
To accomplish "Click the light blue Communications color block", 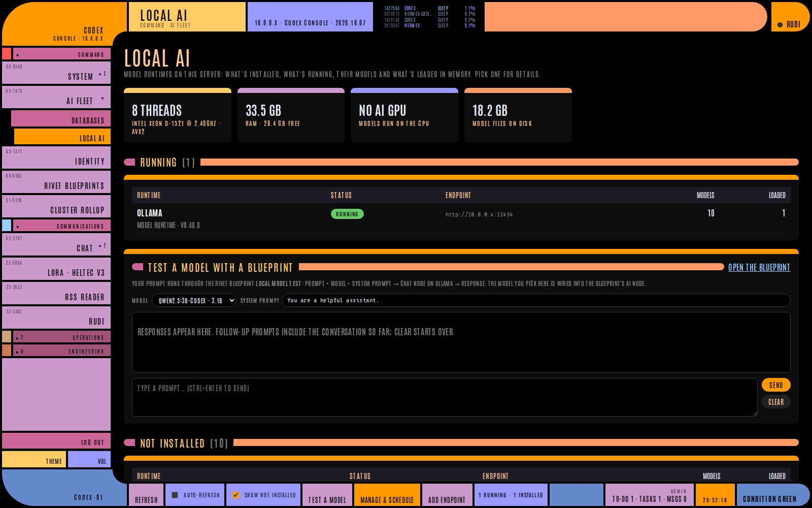I will point(7,226).
